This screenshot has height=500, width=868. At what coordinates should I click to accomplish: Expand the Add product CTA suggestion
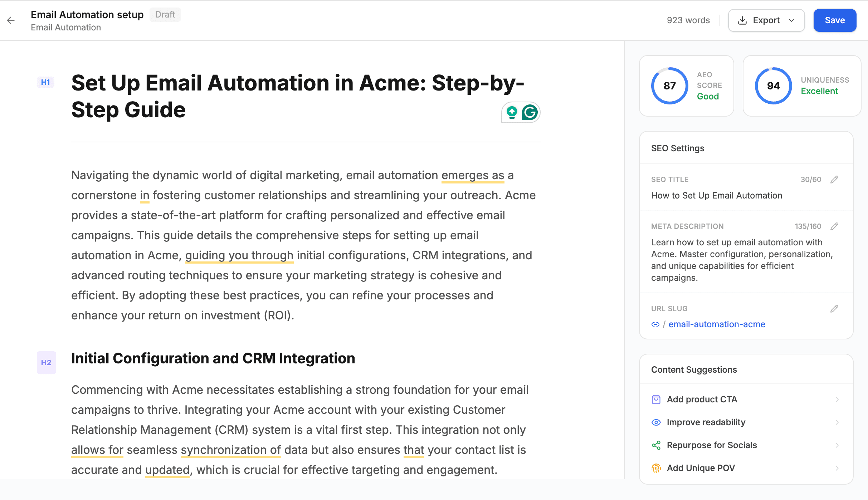pos(837,399)
